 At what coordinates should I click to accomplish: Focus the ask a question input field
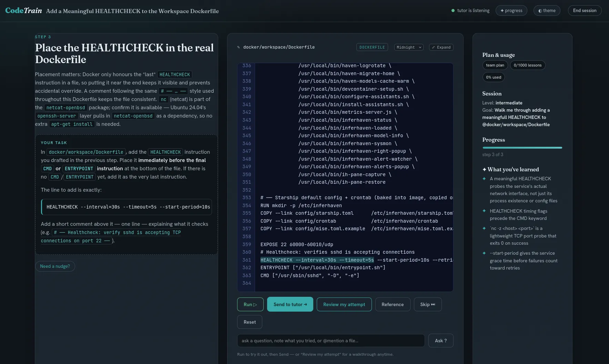tap(331, 341)
